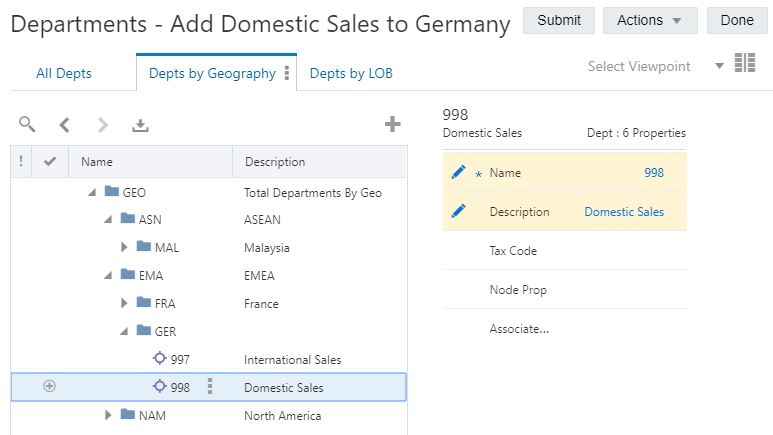The height and width of the screenshot is (435, 773).
Task: Expand the MAL Malaysia node
Action: pos(125,247)
